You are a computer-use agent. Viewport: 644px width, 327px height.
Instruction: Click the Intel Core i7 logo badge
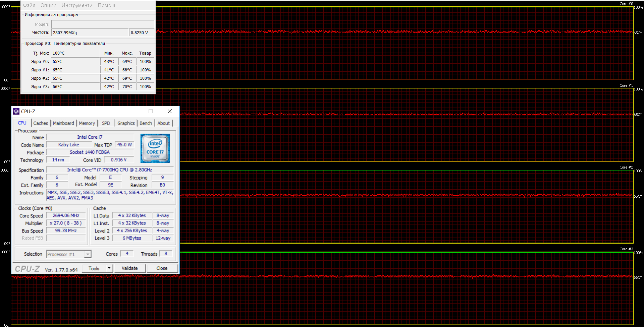(x=155, y=148)
